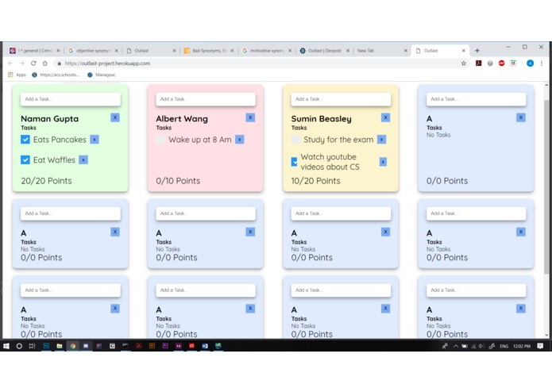Click the Sumin Beasley name heading

pos(322,119)
